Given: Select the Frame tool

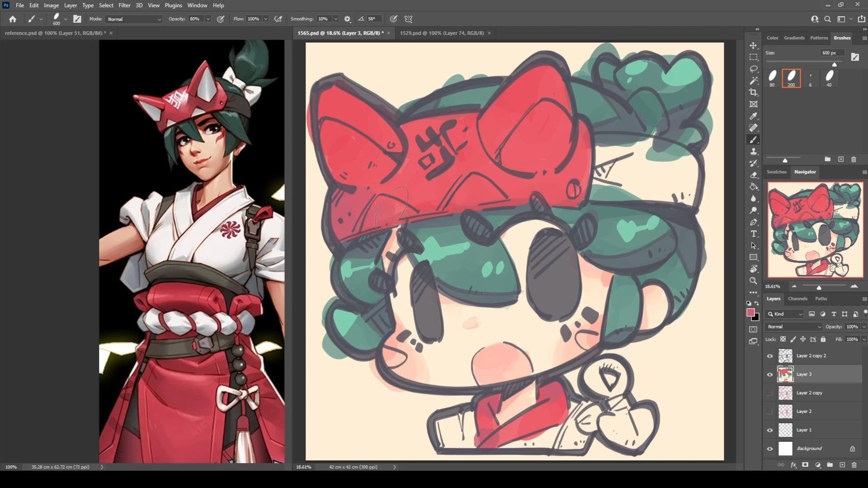Looking at the screenshot, I should click(x=753, y=104).
